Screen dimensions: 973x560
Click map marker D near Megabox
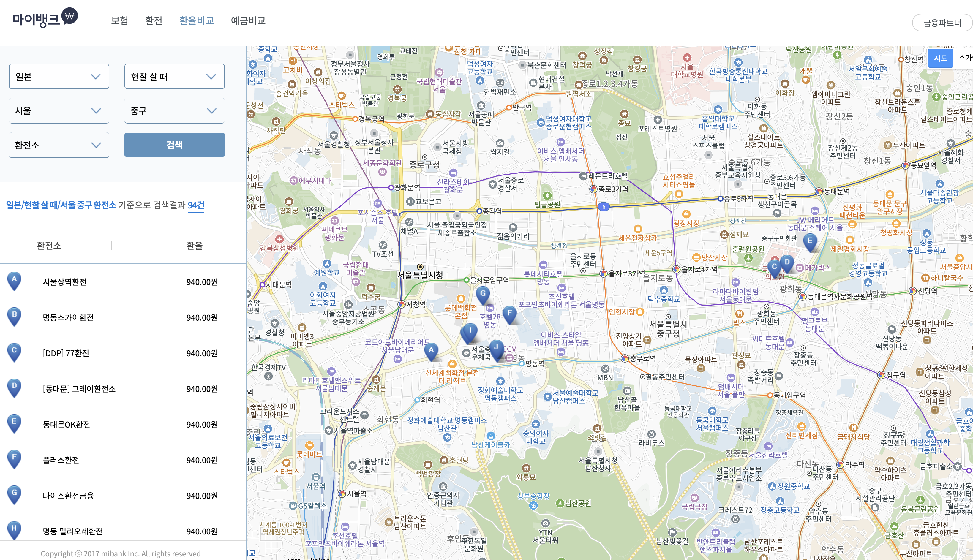tap(787, 262)
